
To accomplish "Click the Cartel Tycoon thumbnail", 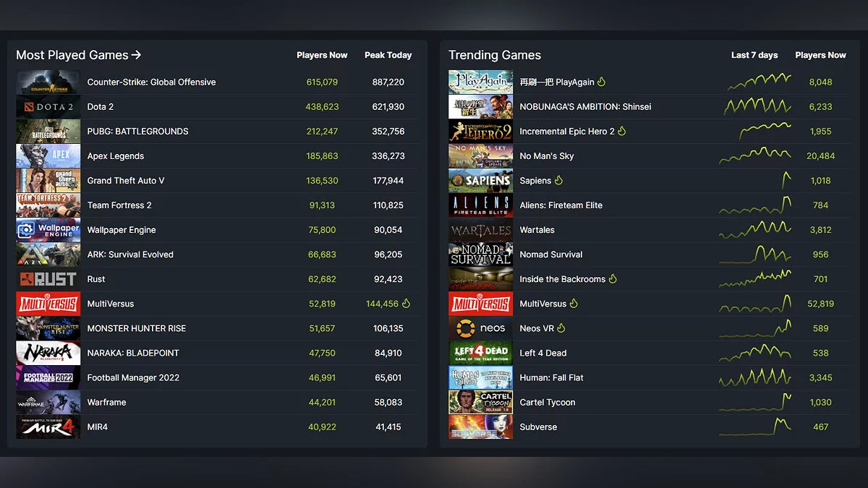I will 480,402.
